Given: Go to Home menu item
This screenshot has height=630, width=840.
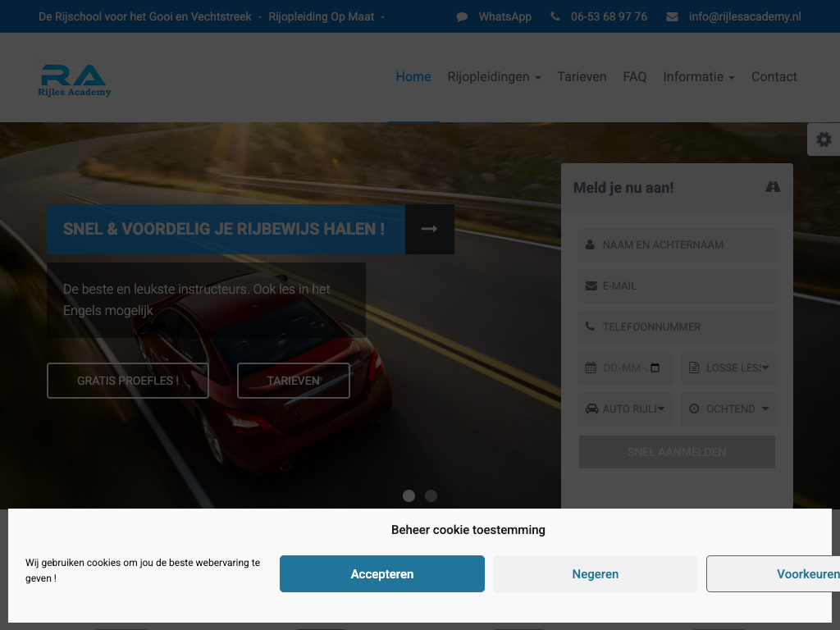Looking at the screenshot, I should 413,76.
